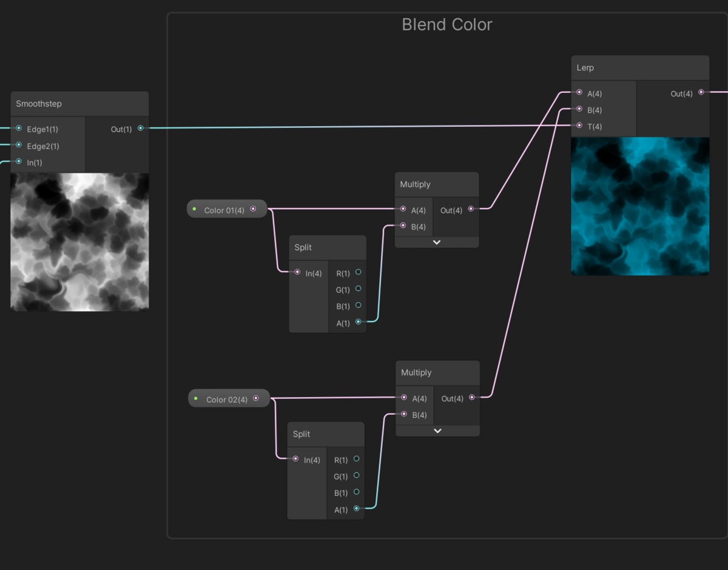Click In(4) port on lower Split node

295,459
